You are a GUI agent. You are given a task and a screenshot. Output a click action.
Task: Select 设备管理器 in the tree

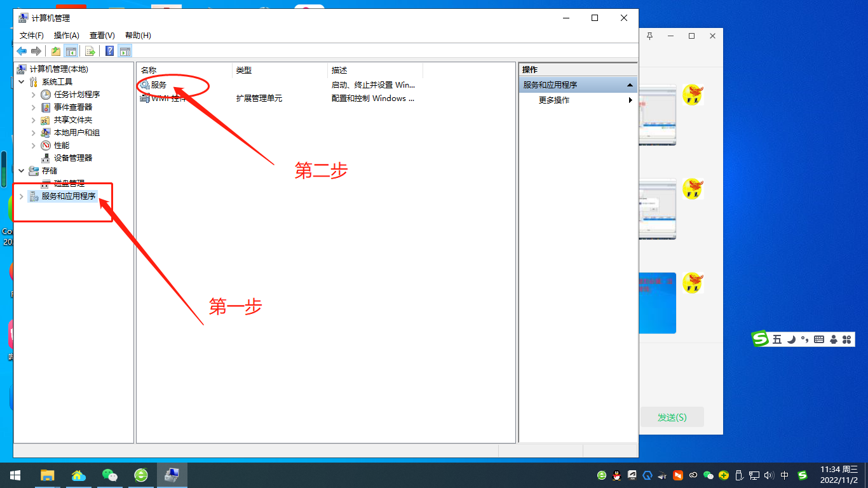(x=73, y=158)
